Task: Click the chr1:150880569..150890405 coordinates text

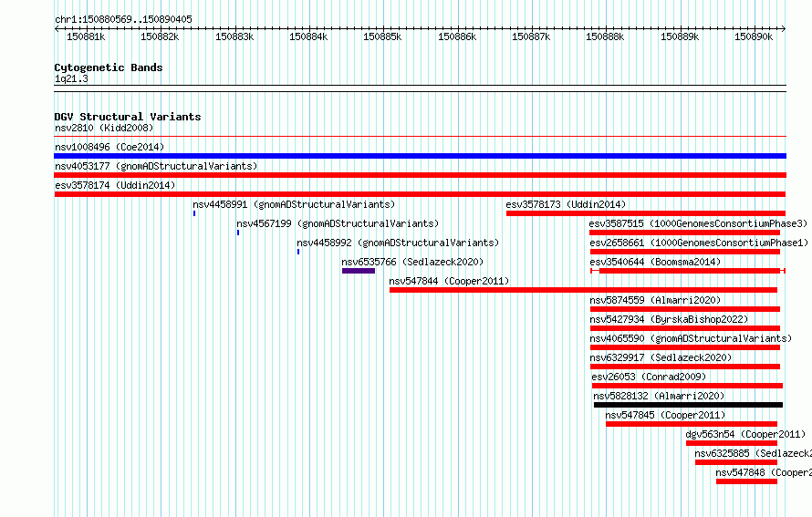Action: pyautogui.click(x=123, y=19)
